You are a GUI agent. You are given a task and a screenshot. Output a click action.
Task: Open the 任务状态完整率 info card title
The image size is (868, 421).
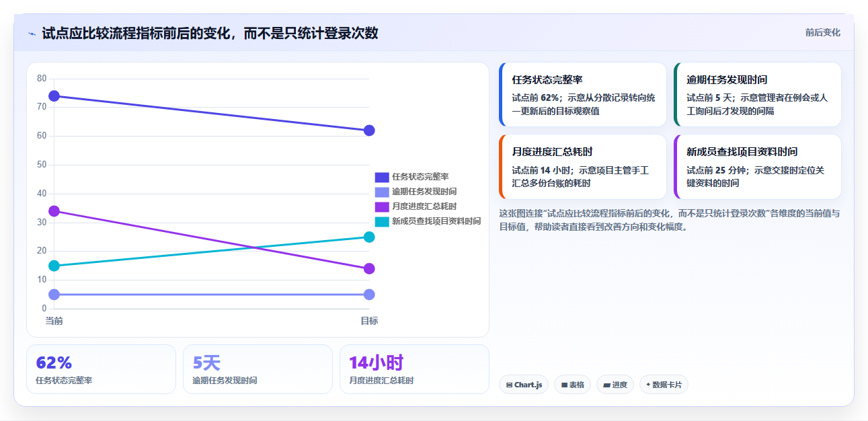tap(547, 80)
